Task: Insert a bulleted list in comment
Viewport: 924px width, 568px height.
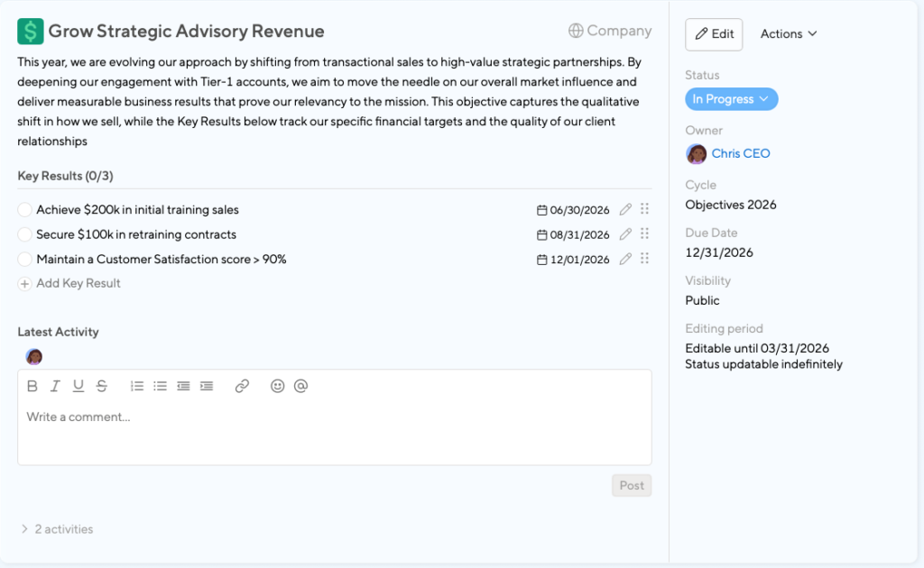Action: pyautogui.click(x=160, y=386)
